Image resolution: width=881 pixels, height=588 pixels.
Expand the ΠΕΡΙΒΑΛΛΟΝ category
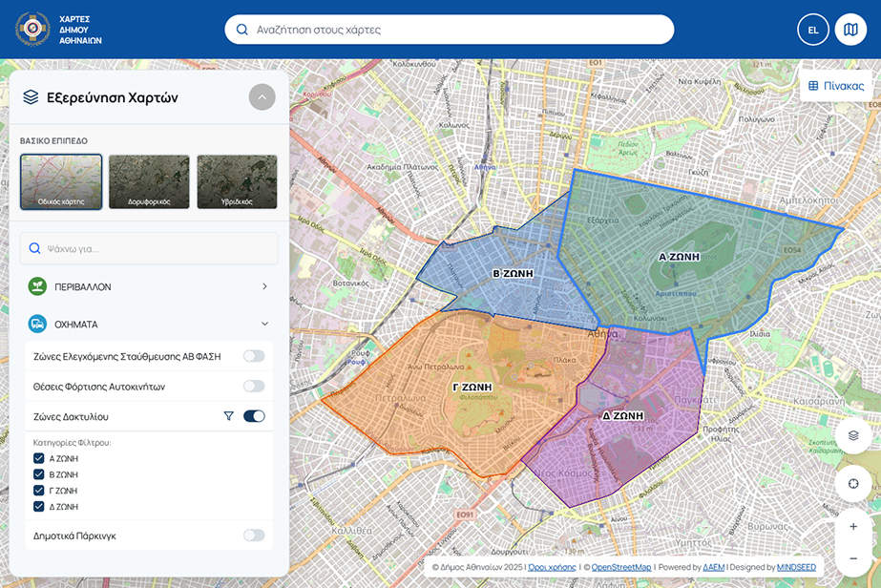pyautogui.click(x=264, y=286)
